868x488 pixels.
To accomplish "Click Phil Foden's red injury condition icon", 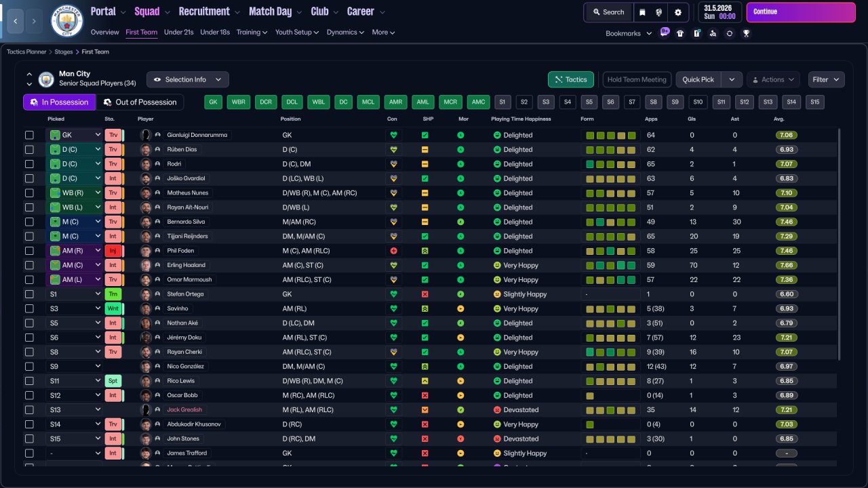I will pos(393,251).
